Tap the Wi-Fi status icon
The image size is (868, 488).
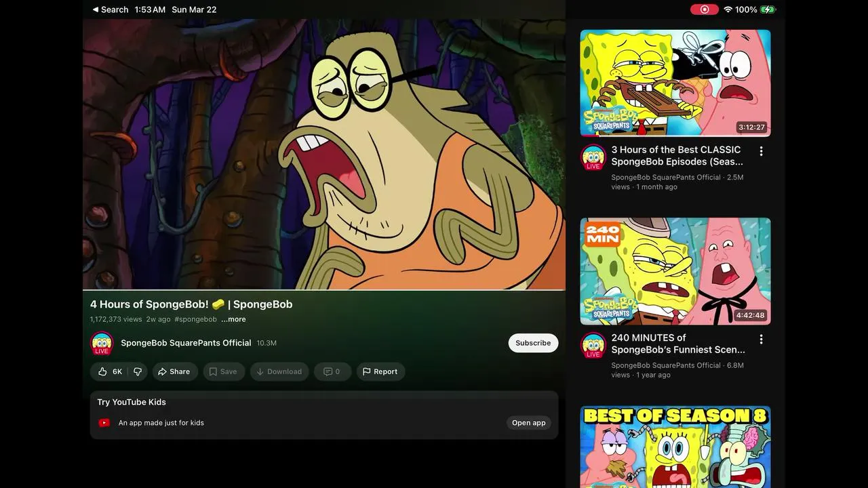(728, 9)
